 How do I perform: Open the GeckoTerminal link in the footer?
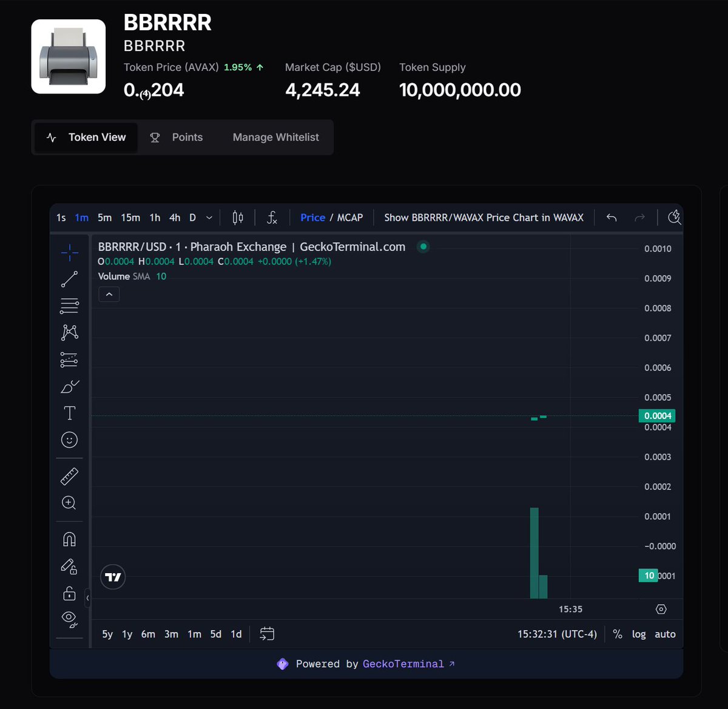403,664
